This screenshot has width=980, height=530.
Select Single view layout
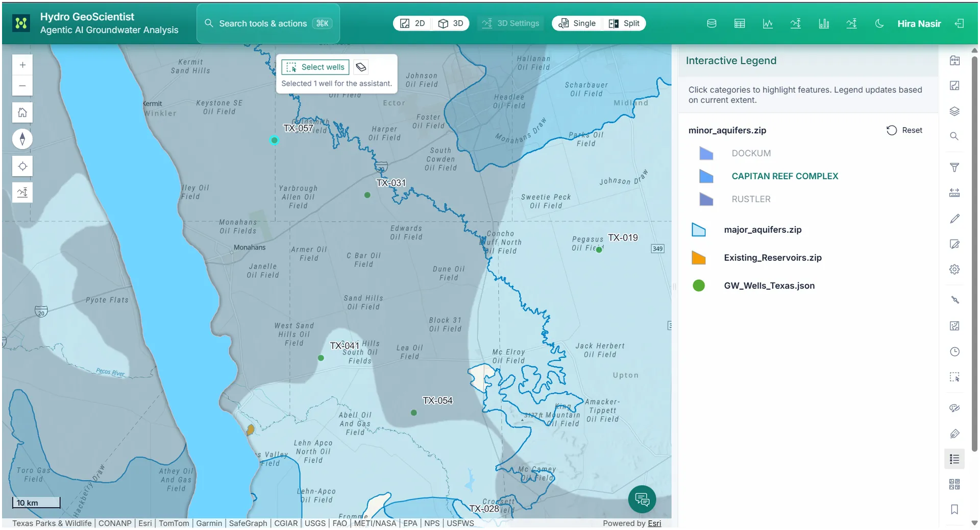(577, 23)
